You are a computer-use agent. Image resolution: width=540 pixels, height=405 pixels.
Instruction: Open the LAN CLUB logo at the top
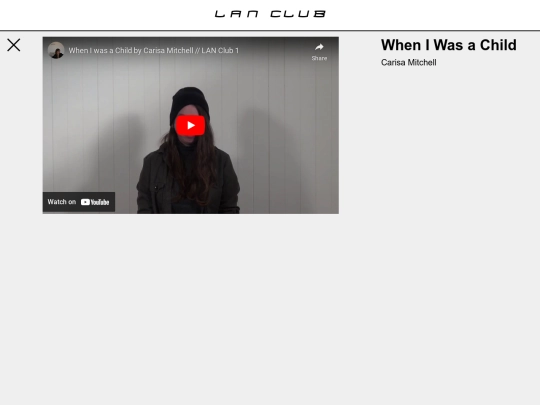click(x=270, y=14)
